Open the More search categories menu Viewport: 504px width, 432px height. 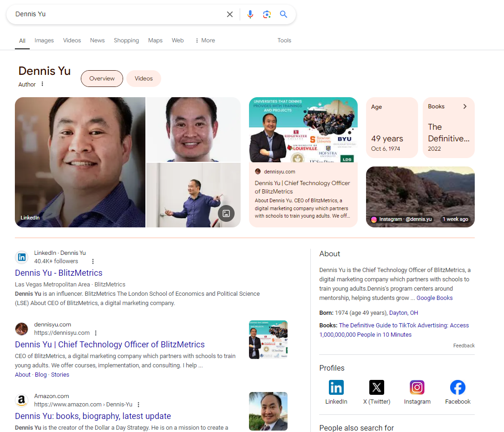point(204,40)
